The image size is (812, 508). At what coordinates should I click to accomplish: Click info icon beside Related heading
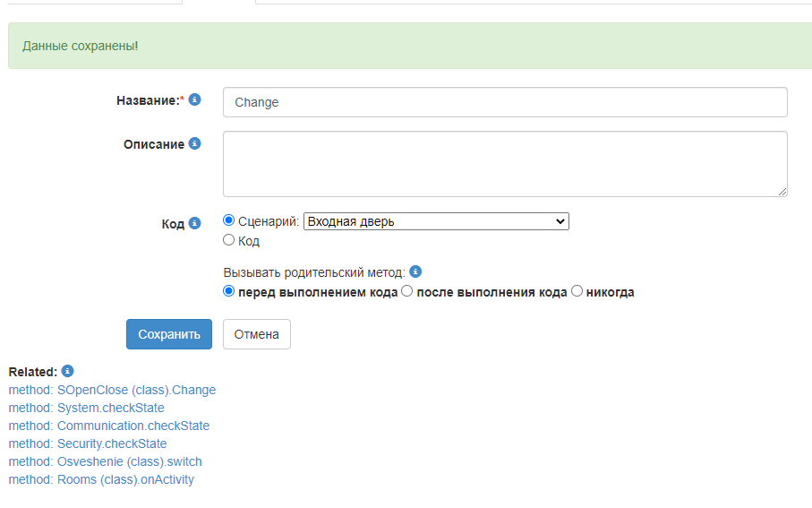click(x=67, y=371)
